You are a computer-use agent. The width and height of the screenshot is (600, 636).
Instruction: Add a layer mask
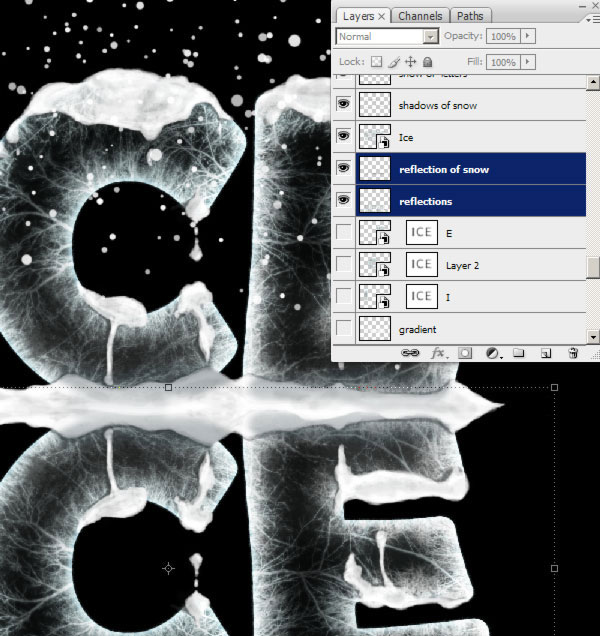coord(465,353)
